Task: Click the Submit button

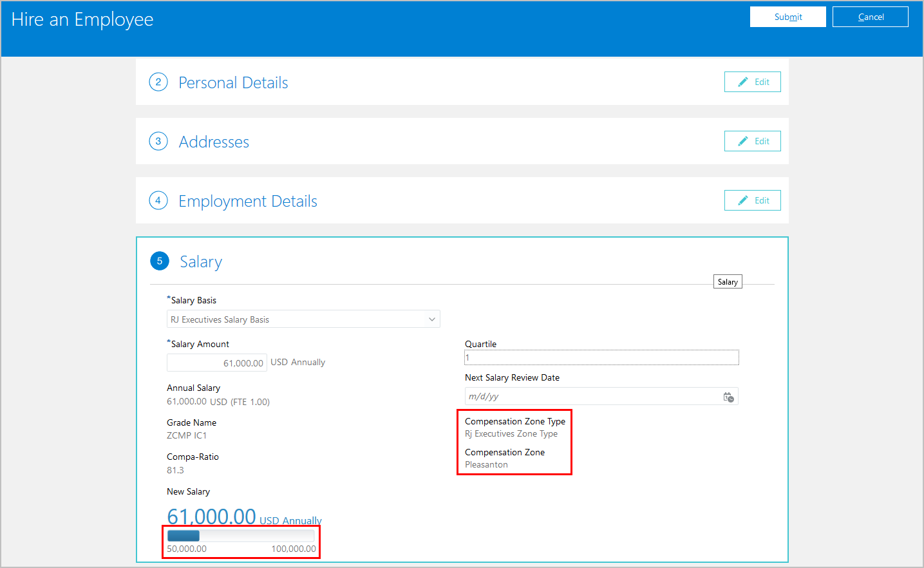Action: (787, 17)
